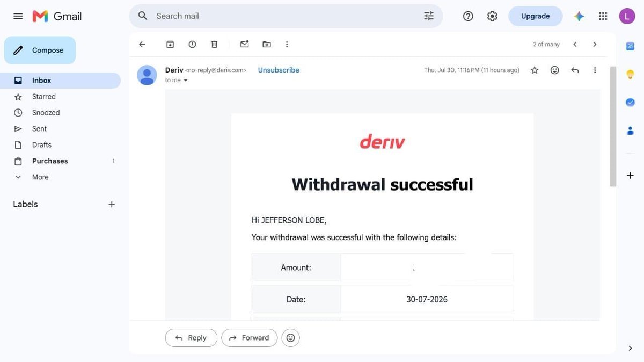Mark email as unread

pyautogui.click(x=245, y=44)
